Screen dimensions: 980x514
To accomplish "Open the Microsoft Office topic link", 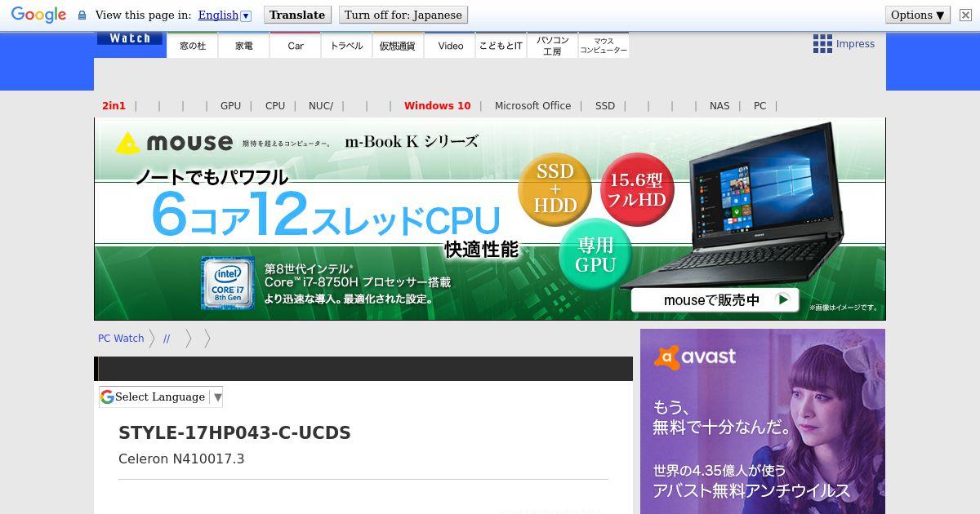I will tap(532, 106).
